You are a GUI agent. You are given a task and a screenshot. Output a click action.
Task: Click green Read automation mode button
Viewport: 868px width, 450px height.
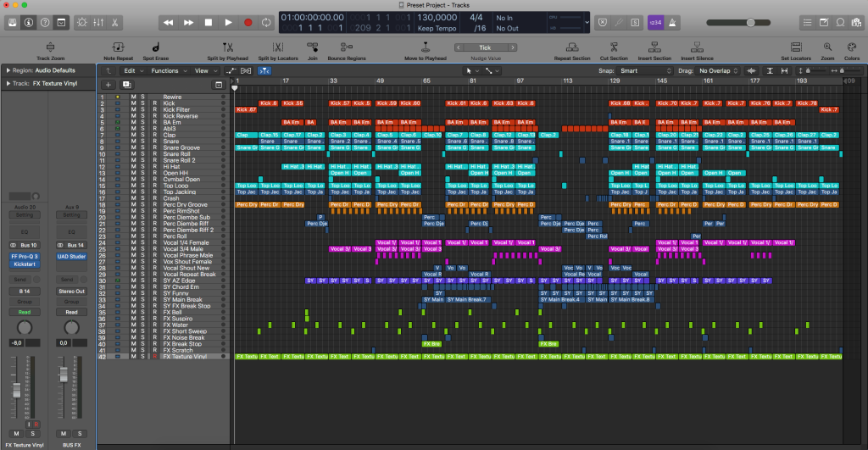pyautogui.click(x=25, y=312)
